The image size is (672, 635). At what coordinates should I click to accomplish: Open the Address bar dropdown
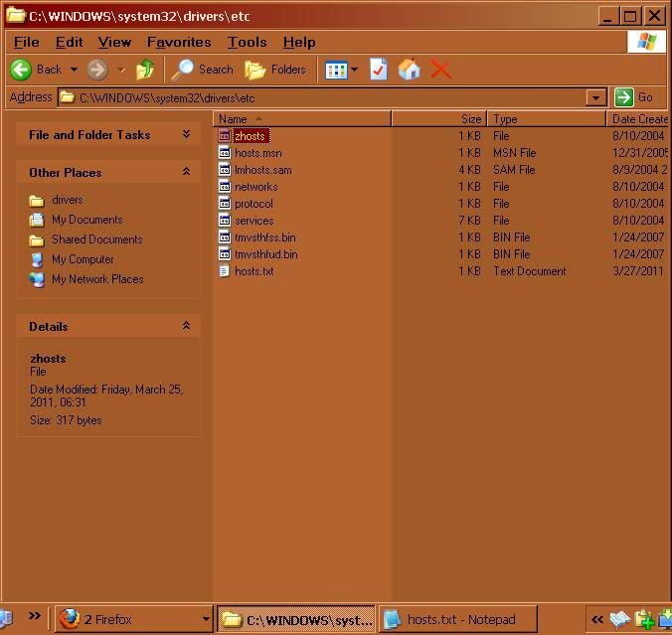pyautogui.click(x=595, y=97)
